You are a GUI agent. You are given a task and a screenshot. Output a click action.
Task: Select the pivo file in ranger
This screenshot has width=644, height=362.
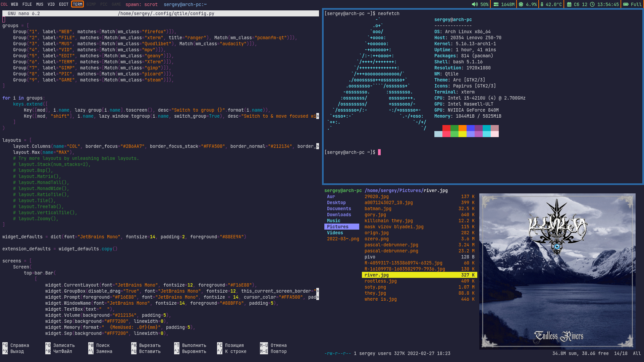(420, 257)
